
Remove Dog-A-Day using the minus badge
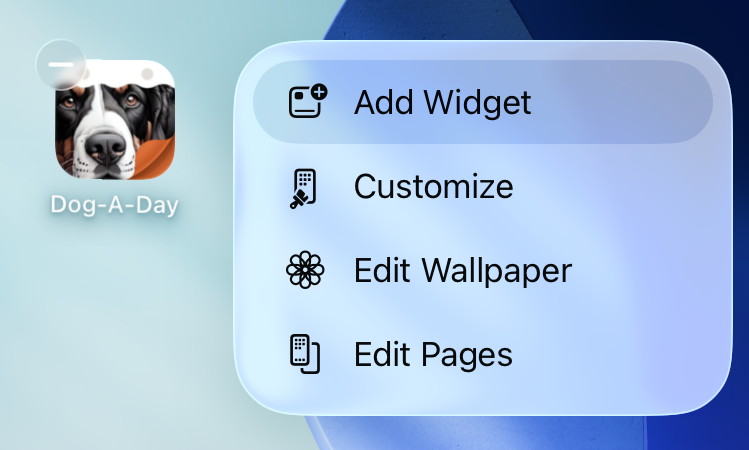pyautogui.click(x=61, y=64)
